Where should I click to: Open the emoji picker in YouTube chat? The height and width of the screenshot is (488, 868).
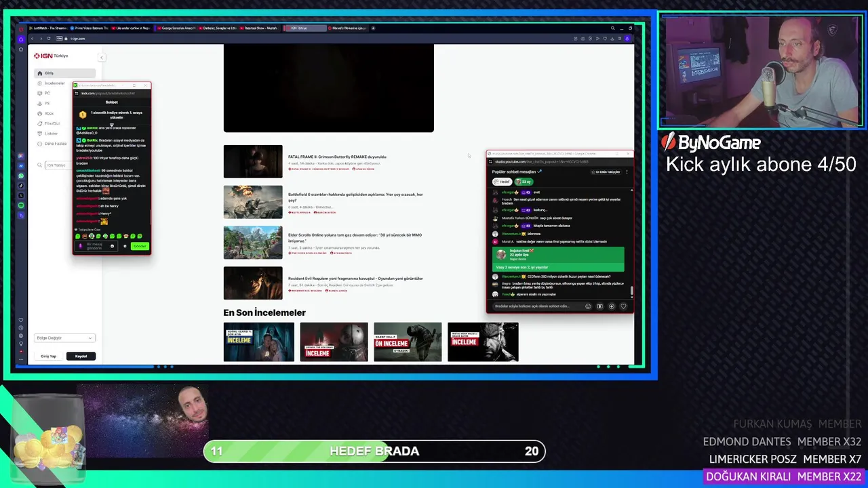(588, 306)
